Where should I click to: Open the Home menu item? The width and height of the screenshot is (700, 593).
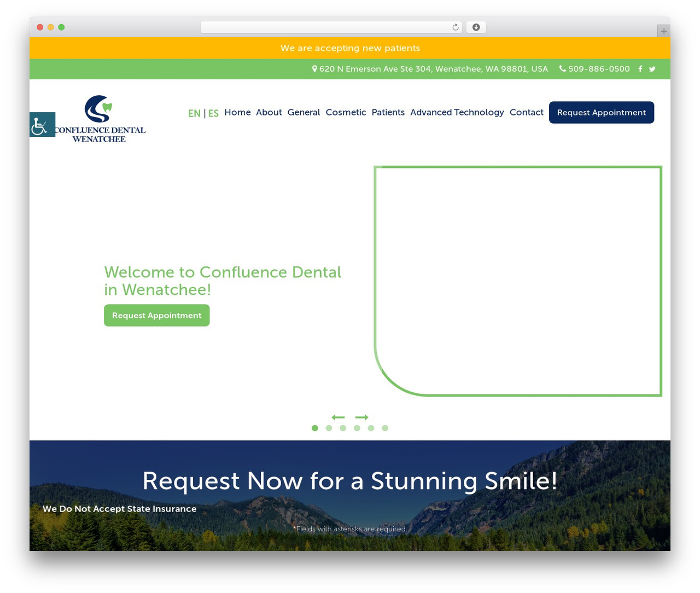point(237,112)
